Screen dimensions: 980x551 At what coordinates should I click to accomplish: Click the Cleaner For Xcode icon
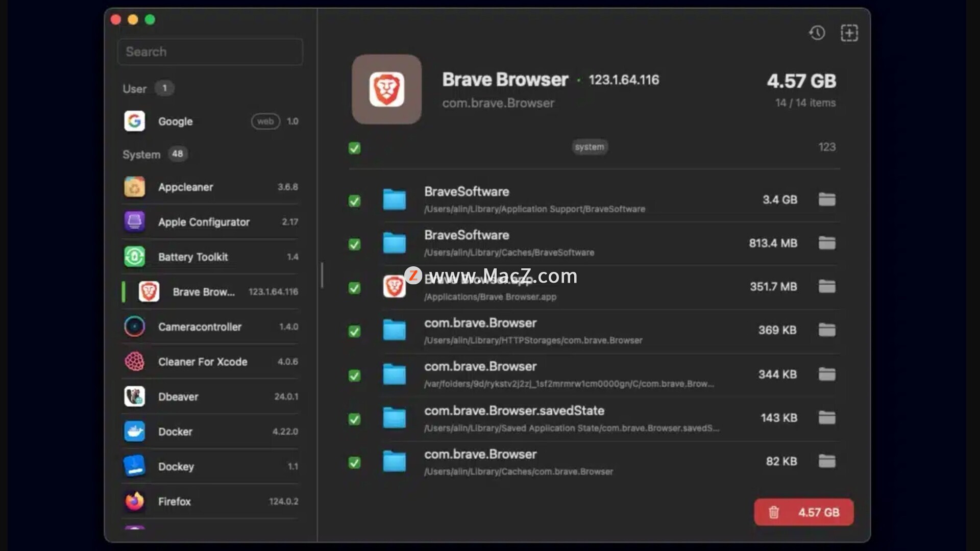point(135,362)
